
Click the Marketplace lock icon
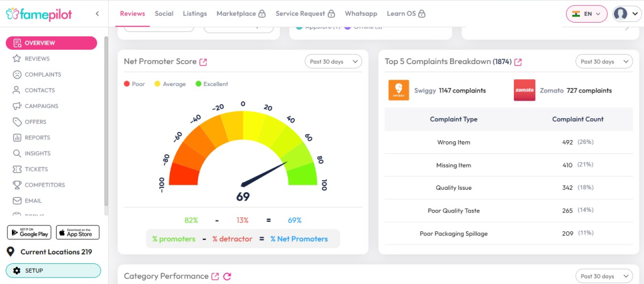(262, 14)
